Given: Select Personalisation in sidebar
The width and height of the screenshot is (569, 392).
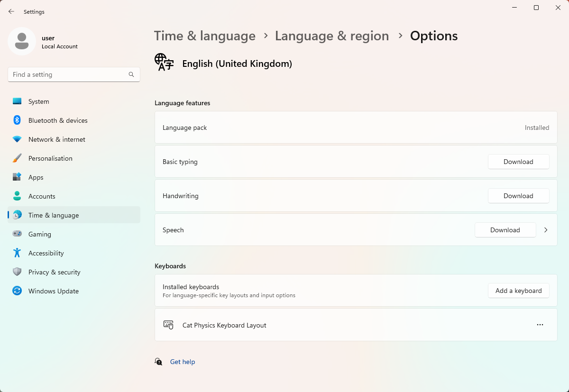Looking at the screenshot, I should [x=74, y=158].
